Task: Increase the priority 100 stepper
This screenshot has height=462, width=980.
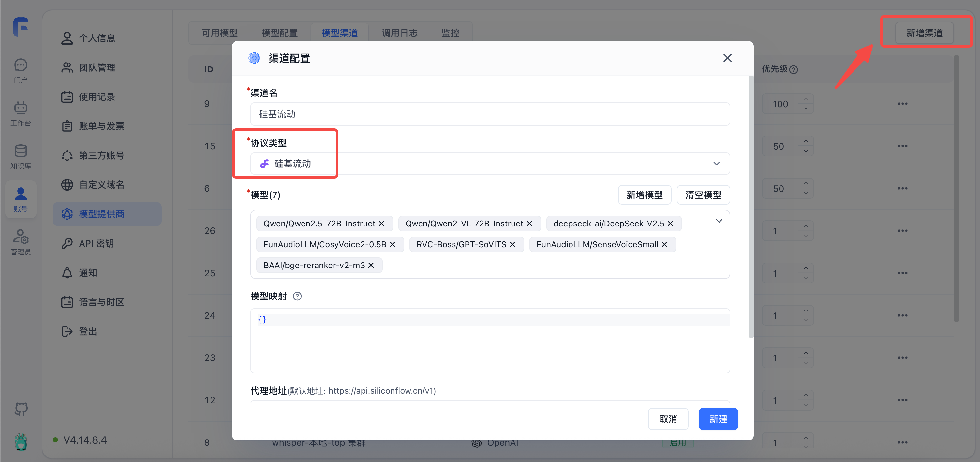Action: tap(806, 99)
